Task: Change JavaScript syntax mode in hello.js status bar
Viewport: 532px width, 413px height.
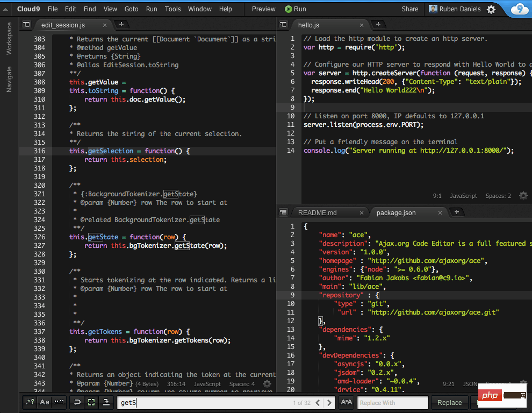Action: point(463,196)
